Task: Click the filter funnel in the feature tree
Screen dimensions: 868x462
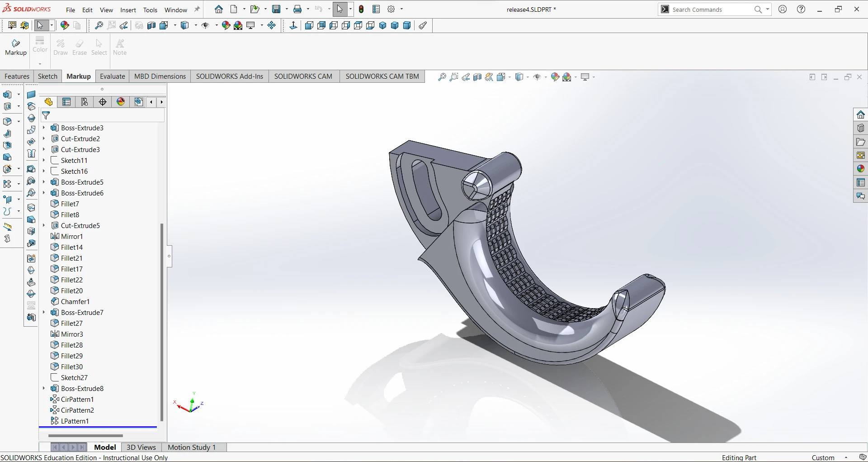Action: [46, 115]
